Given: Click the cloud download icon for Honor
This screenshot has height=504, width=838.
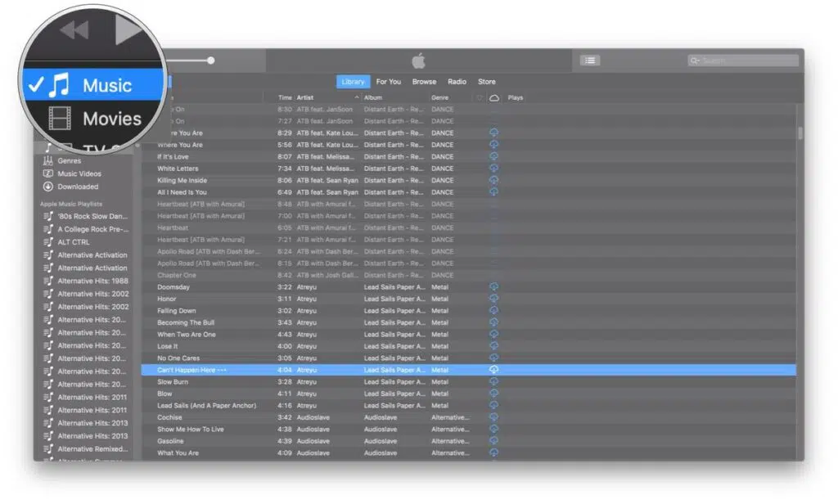Looking at the screenshot, I should [493, 299].
